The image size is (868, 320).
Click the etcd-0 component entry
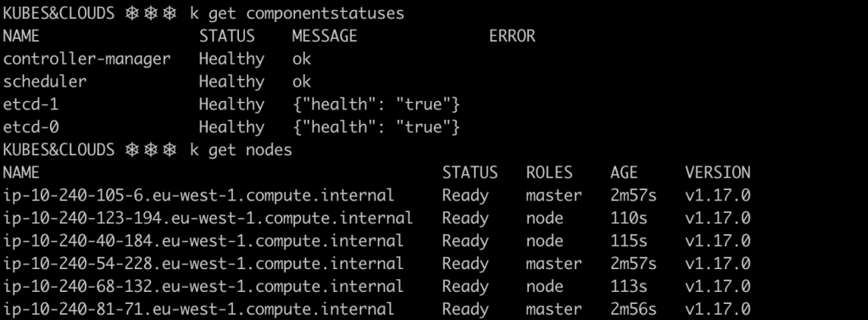coord(31,127)
